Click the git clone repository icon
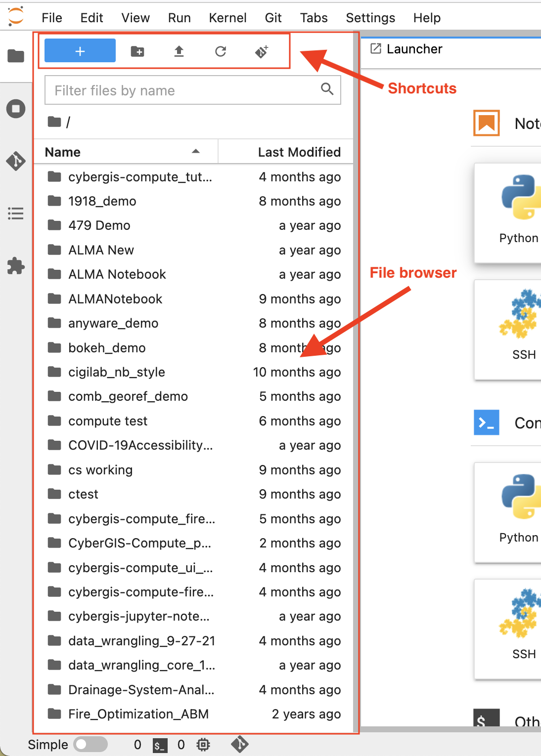The height and width of the screenshot is (756, 541). tap(261, 51)
